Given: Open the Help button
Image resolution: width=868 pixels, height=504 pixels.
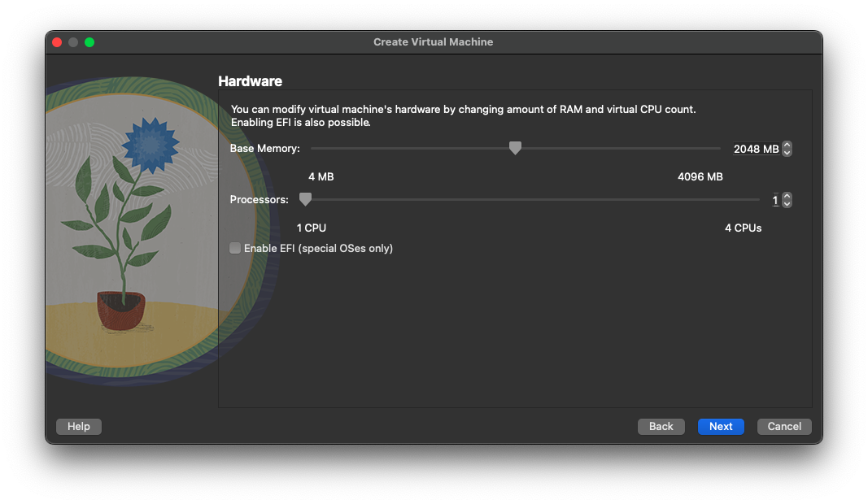Looking at the screenshot, I should click(x=79, y=427).
